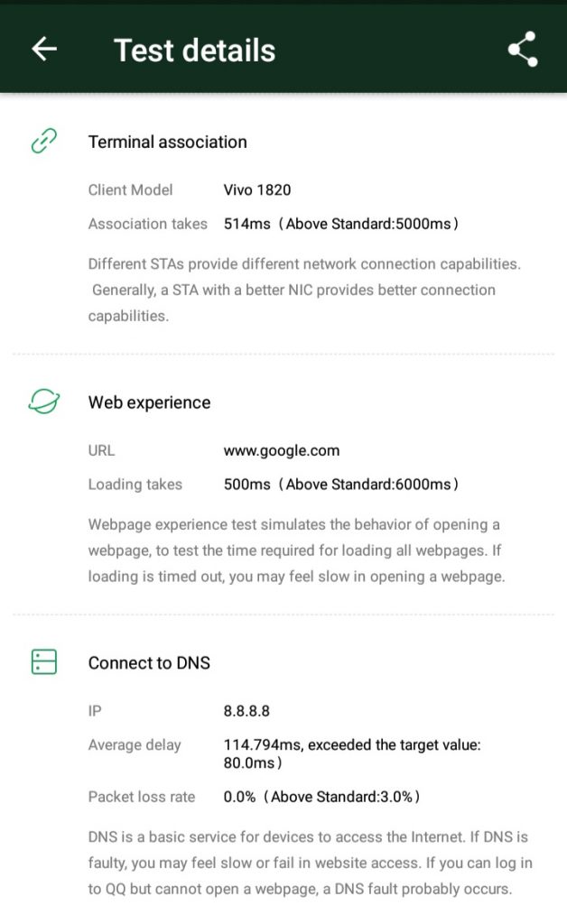Tap the Test details title
The width and height of the screenshot is (567, 924).
point(194,51)
